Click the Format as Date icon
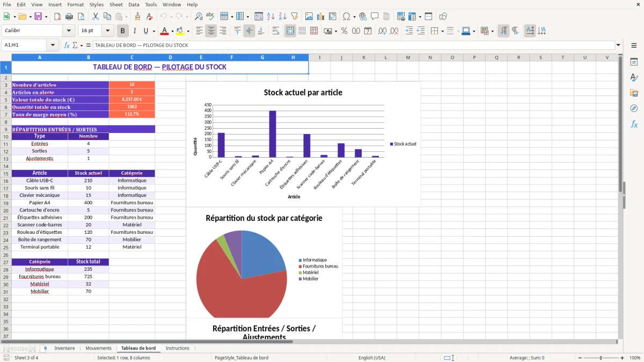Viewport: 644px width, 362px height. 368,31
